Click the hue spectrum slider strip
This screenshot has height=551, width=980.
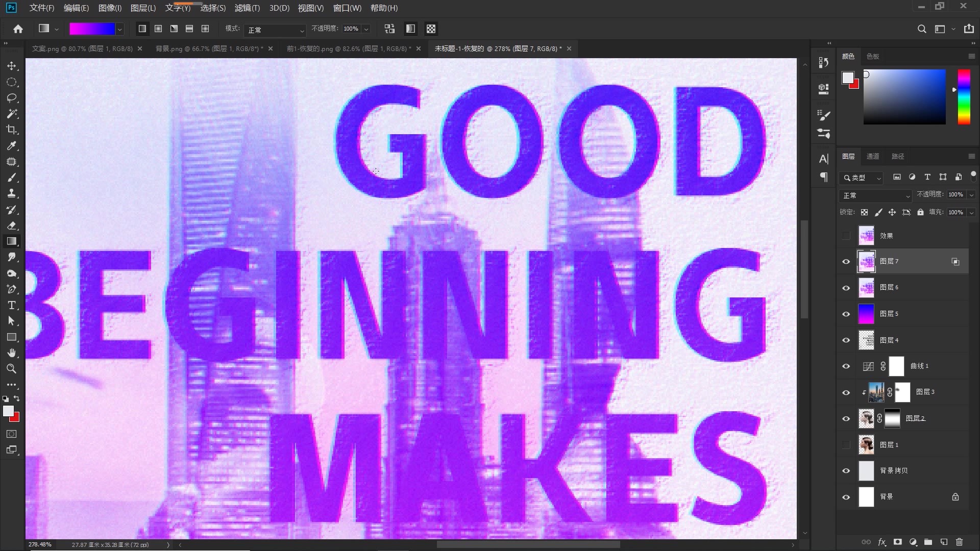[964, 97]
